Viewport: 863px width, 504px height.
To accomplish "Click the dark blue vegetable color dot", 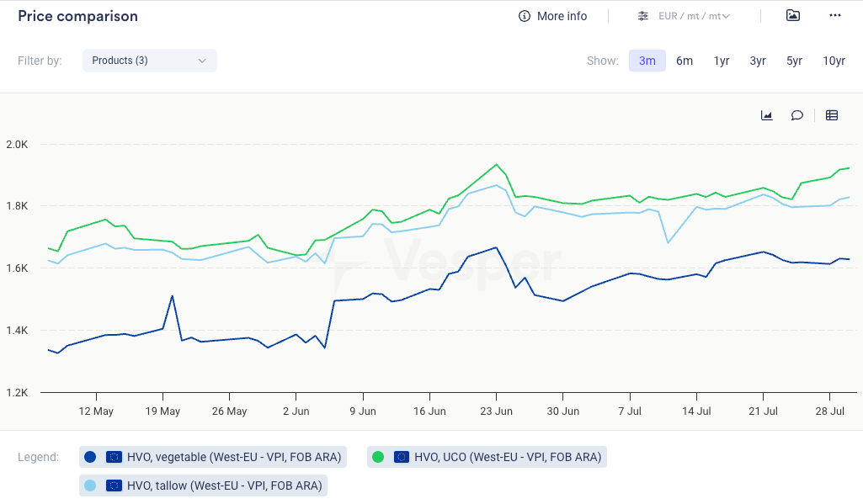I will [x=90, y=457].
